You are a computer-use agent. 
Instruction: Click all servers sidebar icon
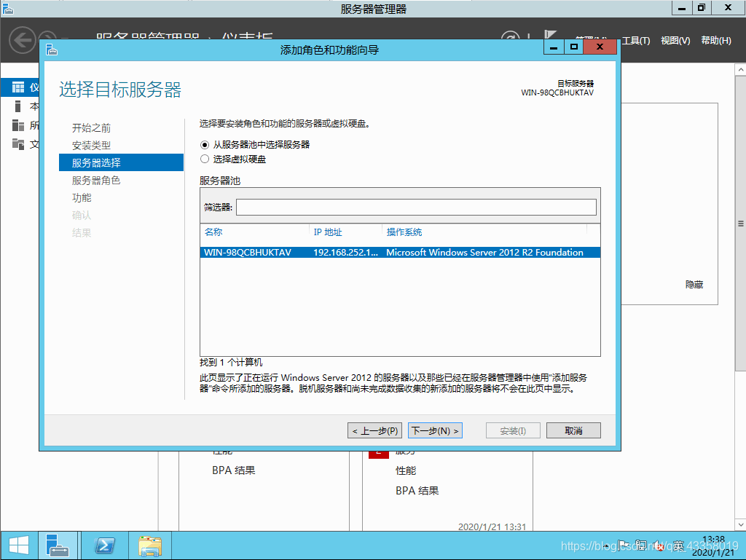[x=18, y=125]
